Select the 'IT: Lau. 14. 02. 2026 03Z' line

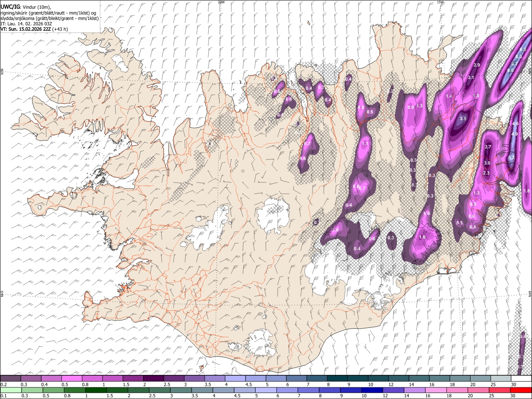(x=26, y=24)
